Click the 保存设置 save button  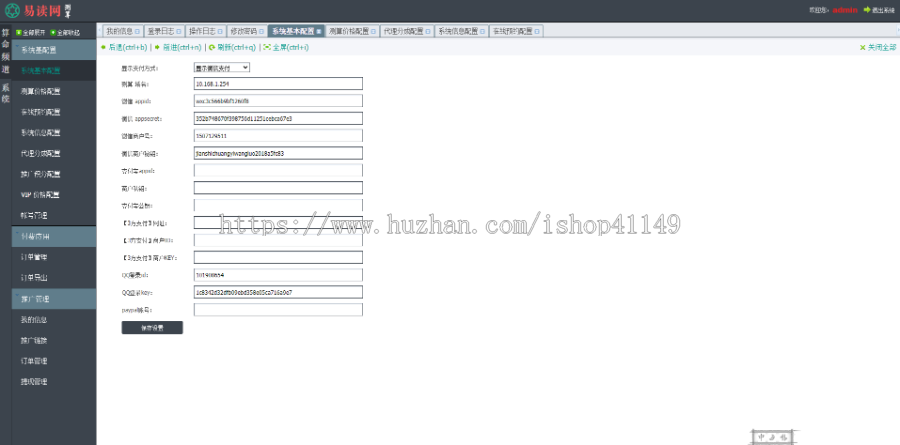pyautogui.click(x=152, y=328)
